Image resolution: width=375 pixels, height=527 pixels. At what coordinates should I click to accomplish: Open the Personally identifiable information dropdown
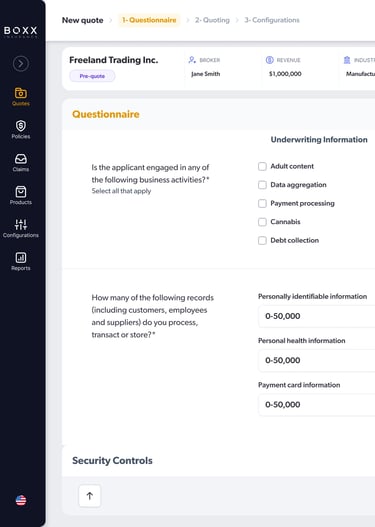317,316
